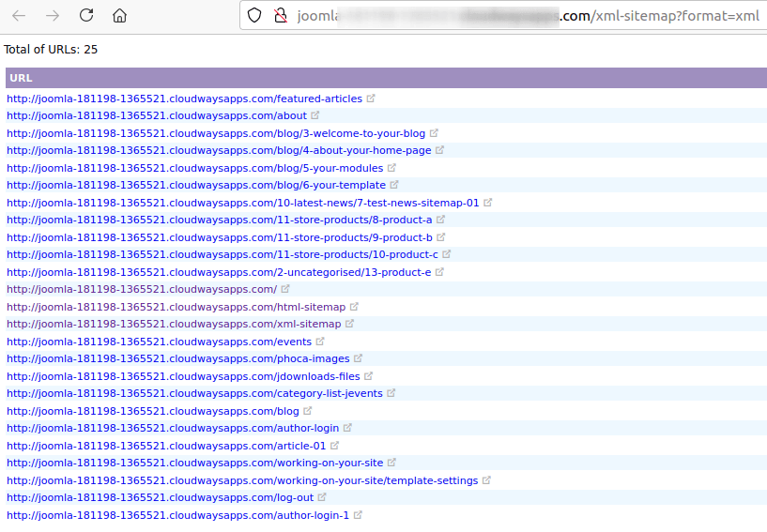
Task: Click the purple URL column header
Action: [x=387, y=78]
